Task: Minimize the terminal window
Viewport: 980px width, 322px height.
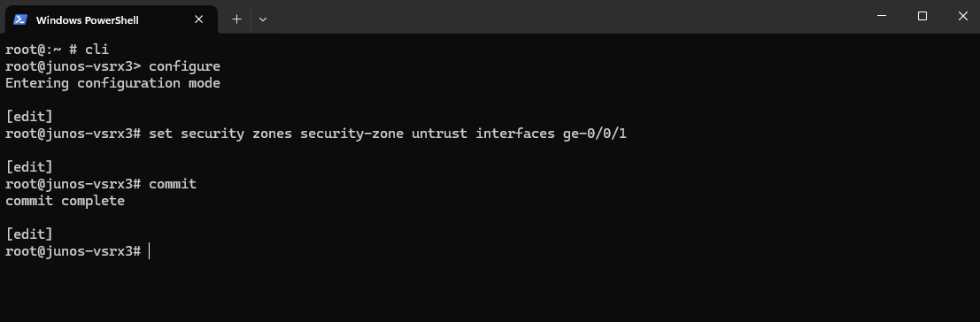Action: tap(881, 16)
